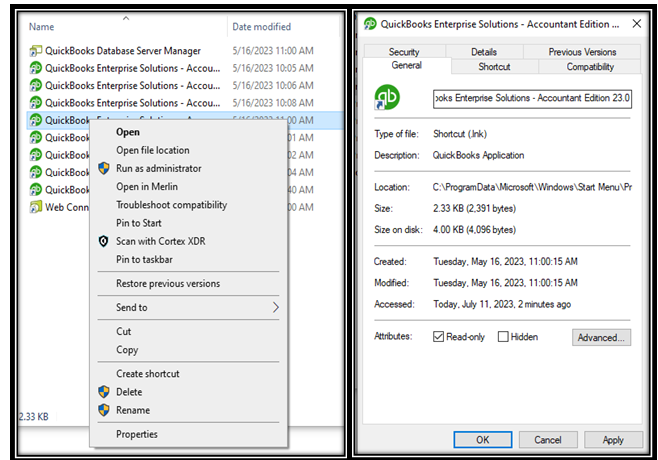Click the shortcut name text field
Viewport: 658px width, 460px height.
(532, 99)
